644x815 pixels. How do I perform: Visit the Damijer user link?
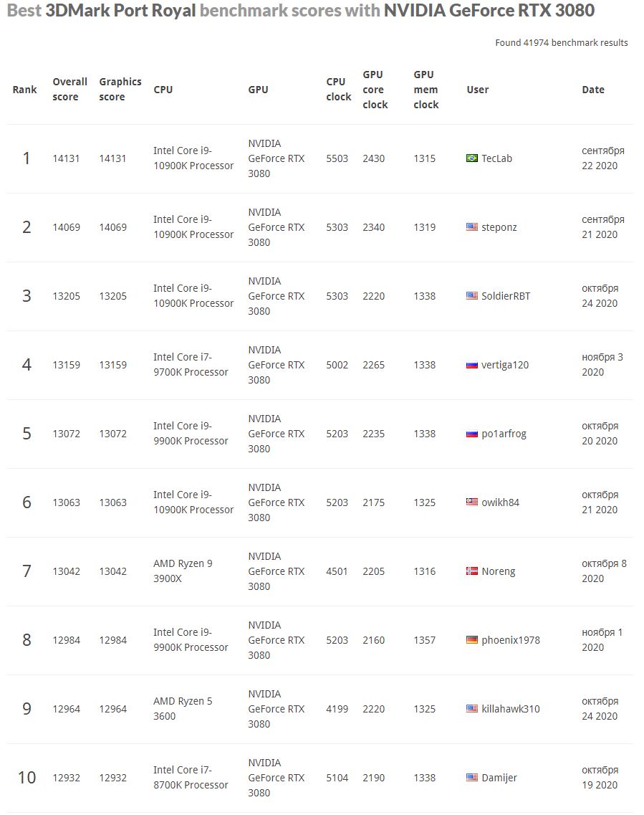pyautogui.click(x=499, y=778)
